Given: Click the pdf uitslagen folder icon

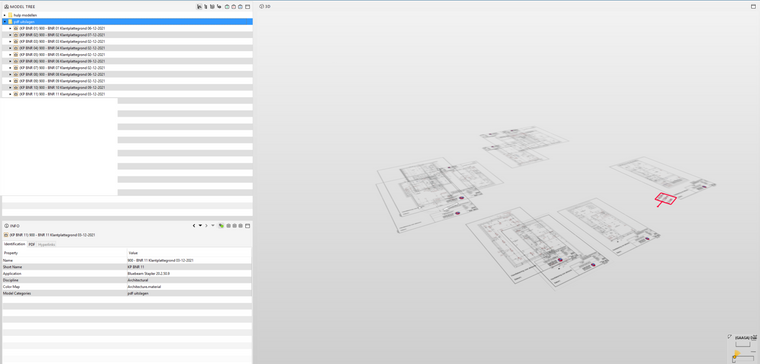Looking at the screenshot, I should 10,22.
